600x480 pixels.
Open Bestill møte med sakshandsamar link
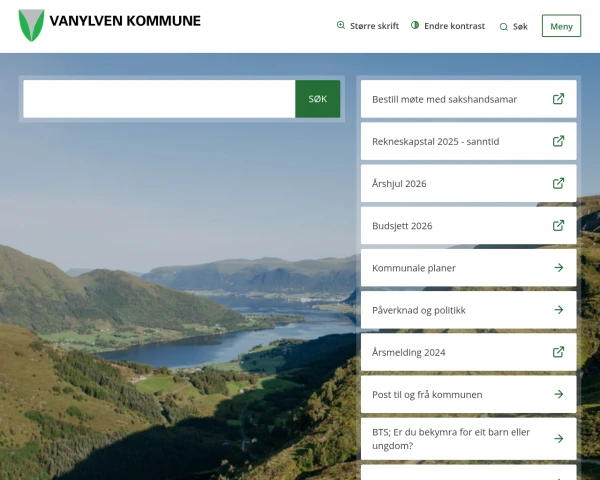(x=443, y=99)
